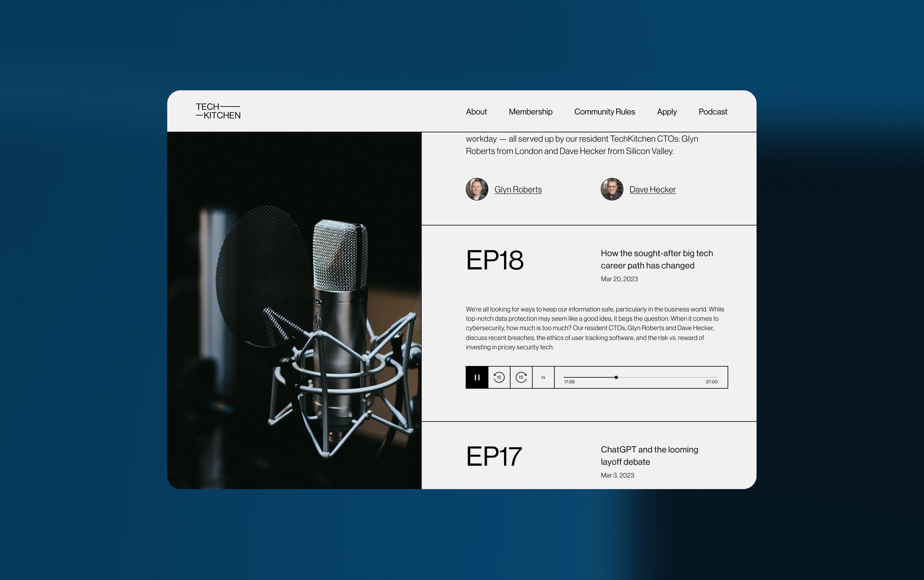Go to the Membership page

click(530, 112)
